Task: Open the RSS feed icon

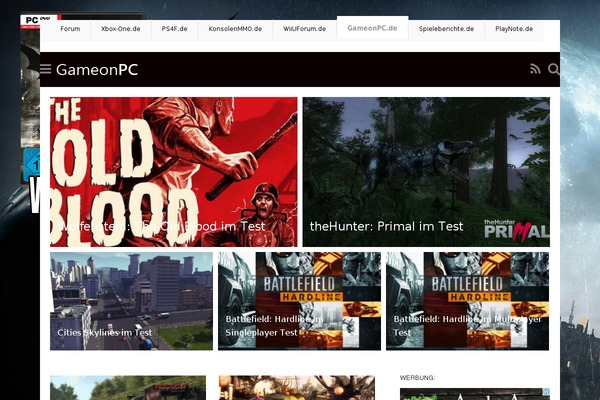Action: [535, 69]
